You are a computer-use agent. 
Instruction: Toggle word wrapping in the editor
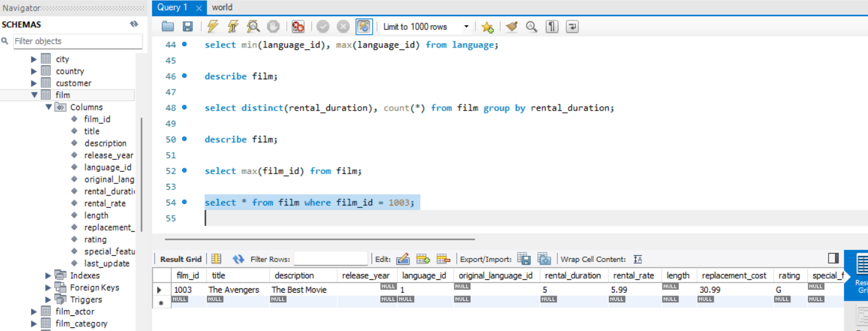click(x=572, y=26)
